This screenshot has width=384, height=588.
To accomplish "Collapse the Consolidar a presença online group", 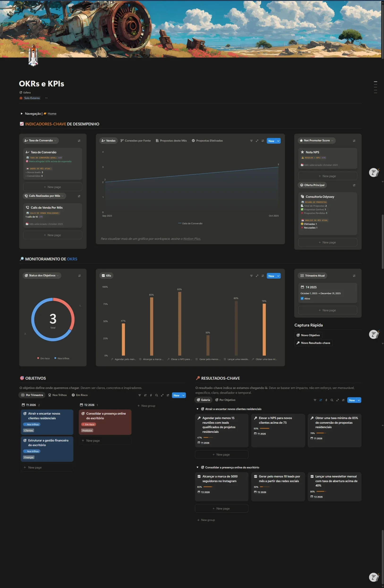I will point(197,467).
